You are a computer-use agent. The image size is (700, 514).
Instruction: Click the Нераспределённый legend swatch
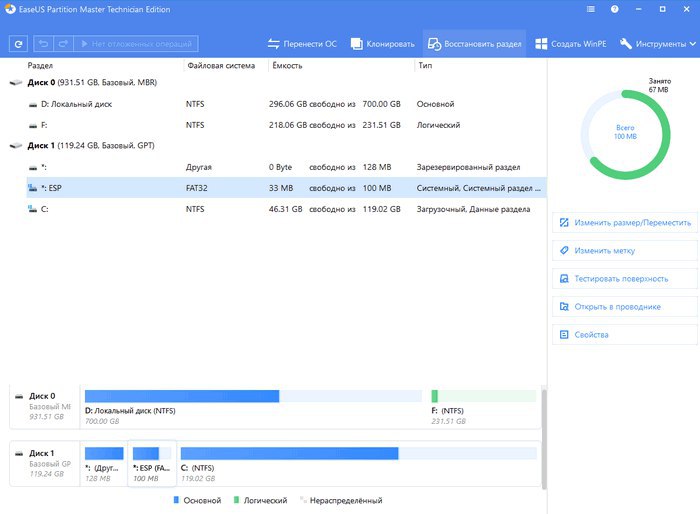coord(303,500)
